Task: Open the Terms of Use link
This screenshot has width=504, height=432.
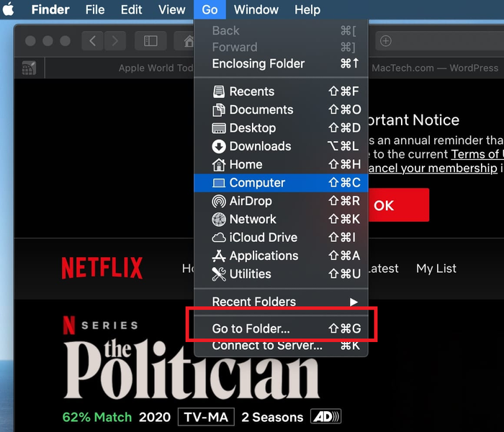Action: click(x=477, y=154)
